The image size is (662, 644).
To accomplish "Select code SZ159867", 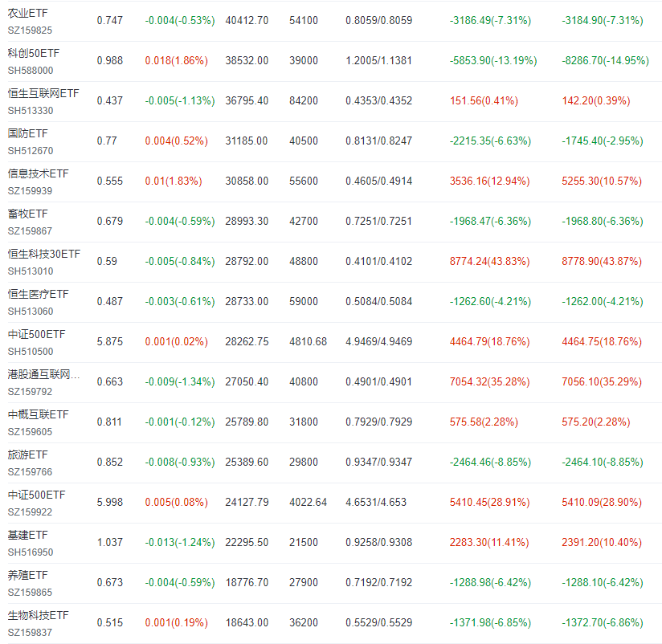I will click(30, 230).
